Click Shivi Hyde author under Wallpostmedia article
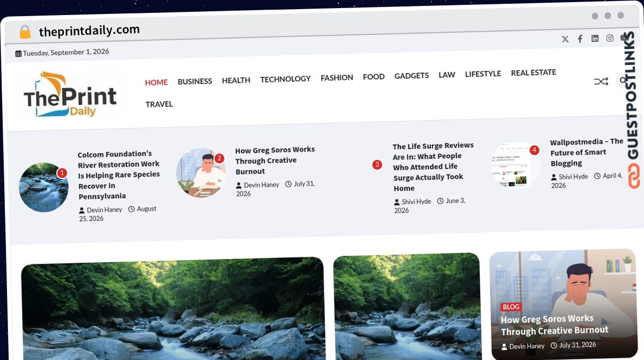This screenshot has width=644, height=360. coord(569,177)
